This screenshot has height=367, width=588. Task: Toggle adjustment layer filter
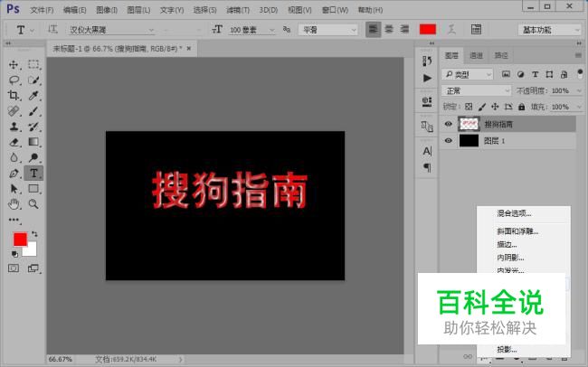coord(520,74)
